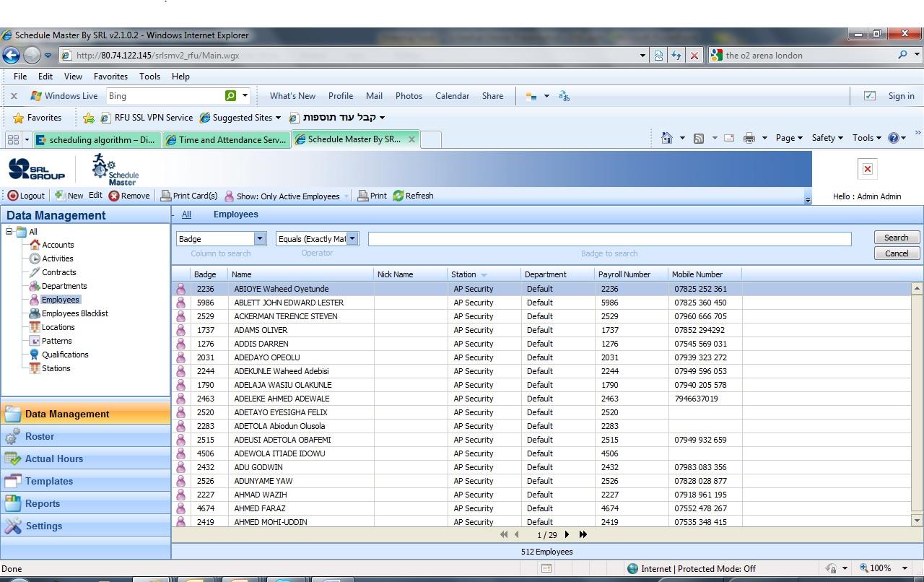Click the Logout toolbar button
Image resolution: width=924 pixels, height=582 pixels.
27,196
